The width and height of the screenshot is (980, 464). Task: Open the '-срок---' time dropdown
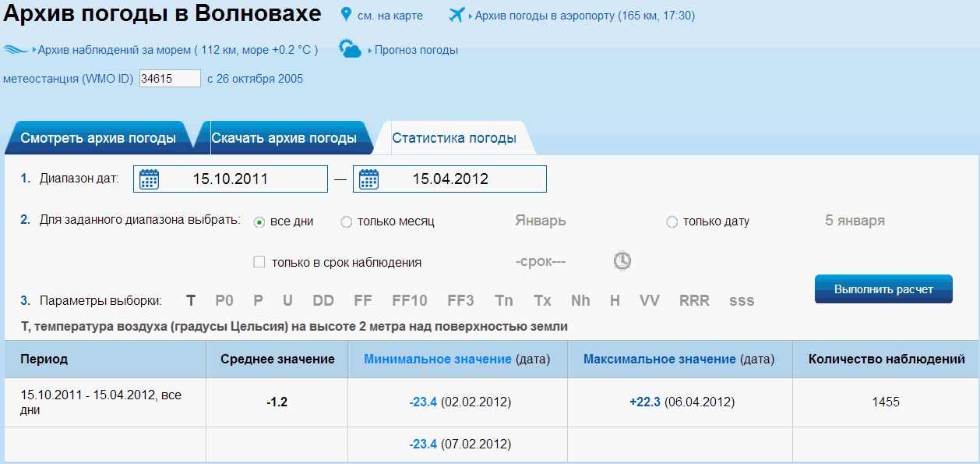point(541,261)
